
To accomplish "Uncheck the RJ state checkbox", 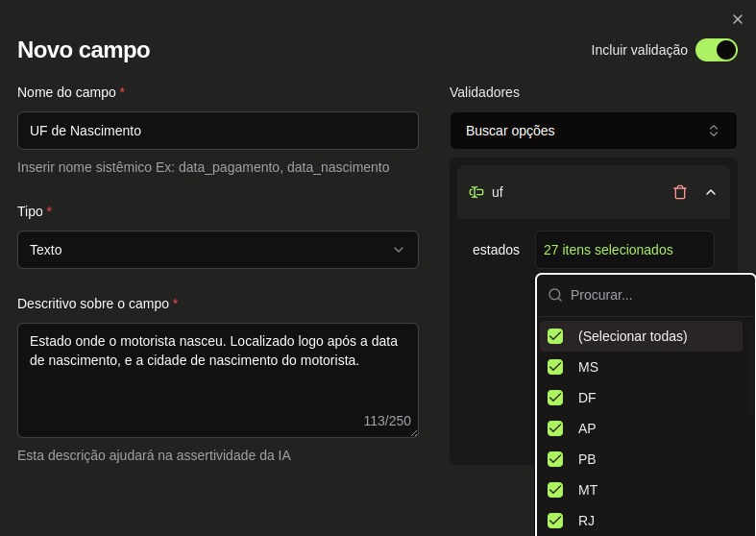I will (x=555, y=521).
